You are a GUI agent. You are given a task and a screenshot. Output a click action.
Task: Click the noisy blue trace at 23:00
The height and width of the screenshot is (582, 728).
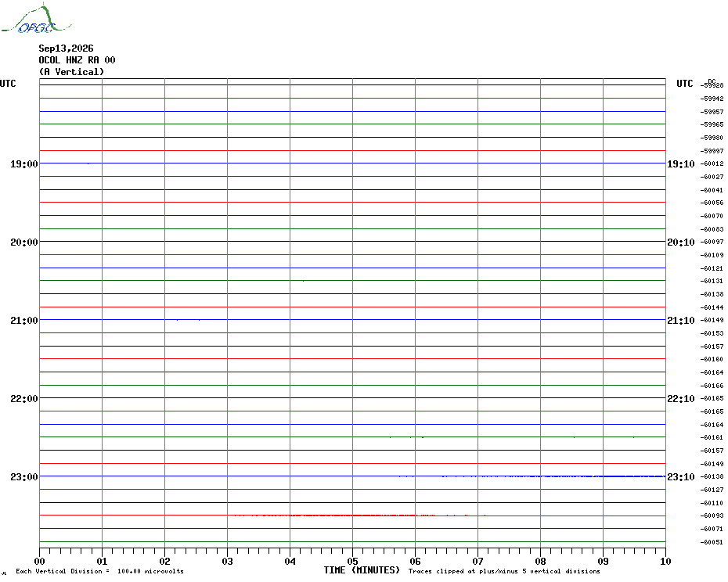[x=532, y=476]
